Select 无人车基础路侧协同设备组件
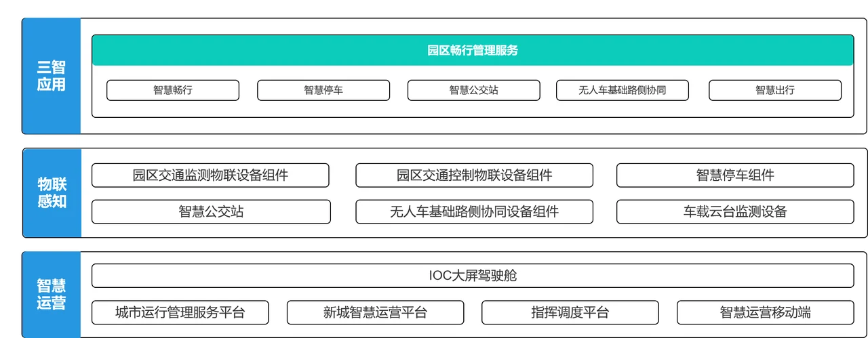 [x=474, y=211]
